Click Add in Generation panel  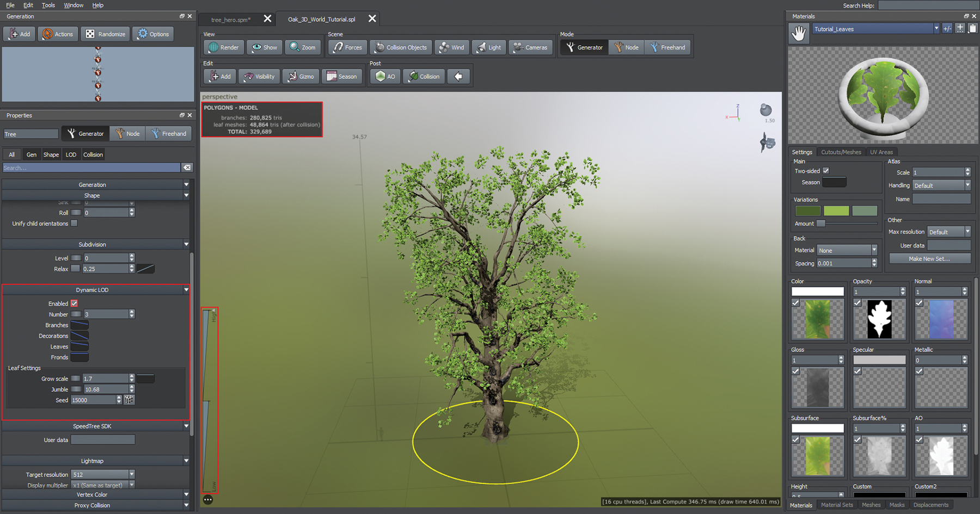(x=20, y=34)
